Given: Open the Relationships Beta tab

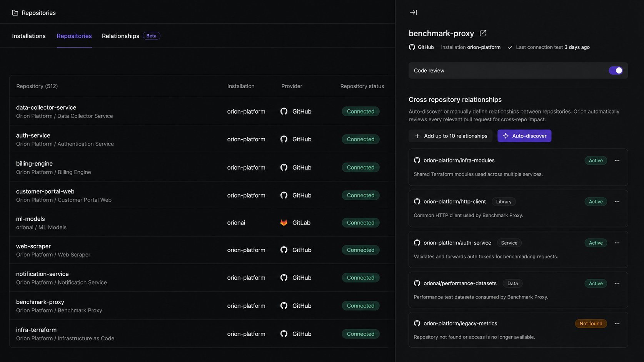Looking at the screenshot, I should click(131, 36).
